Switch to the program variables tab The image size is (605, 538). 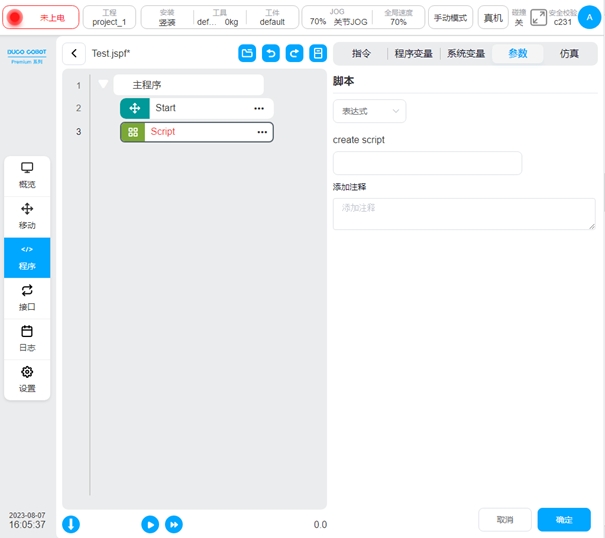point(413,54)
